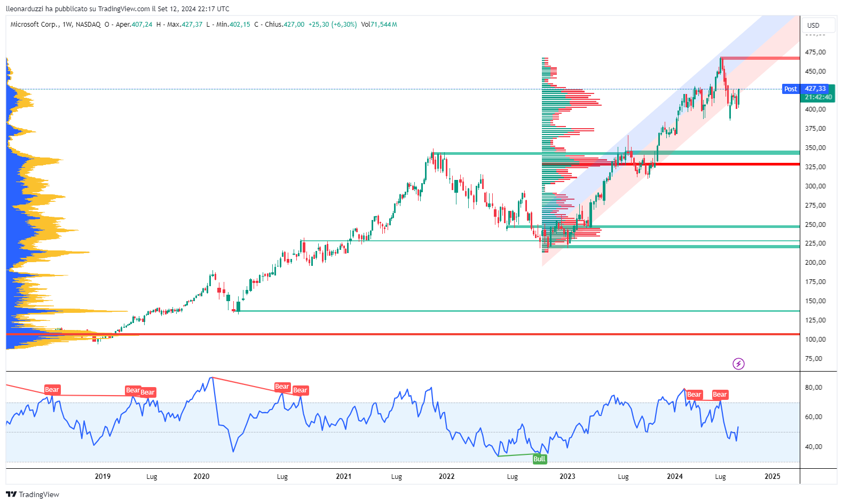
Task: Click the 125,00 price axis label
Action: point(815,320)
